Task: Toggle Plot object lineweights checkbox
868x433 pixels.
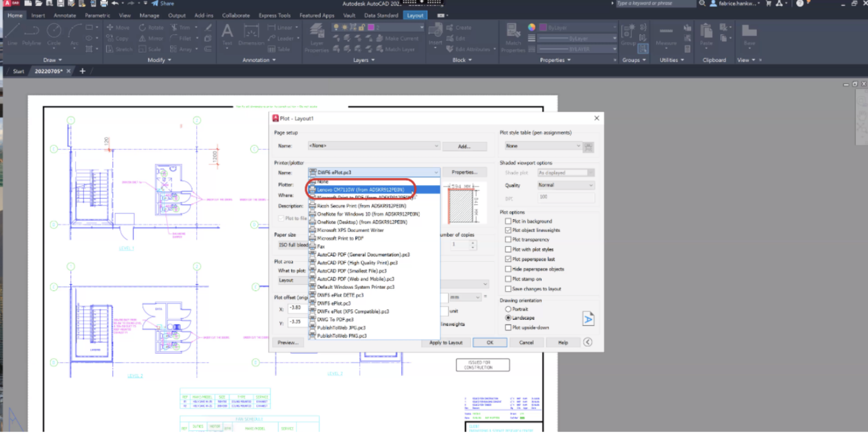Action: pyautogui.click(x=508, y=230)
